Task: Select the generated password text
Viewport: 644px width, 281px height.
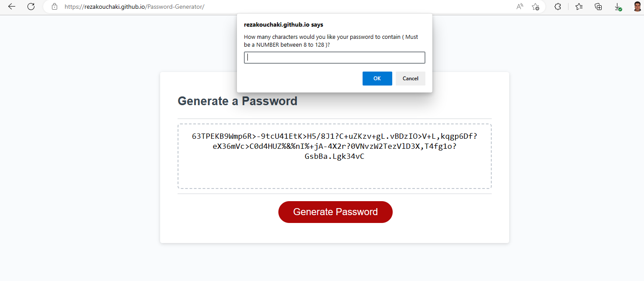Action: pos(334,146)
